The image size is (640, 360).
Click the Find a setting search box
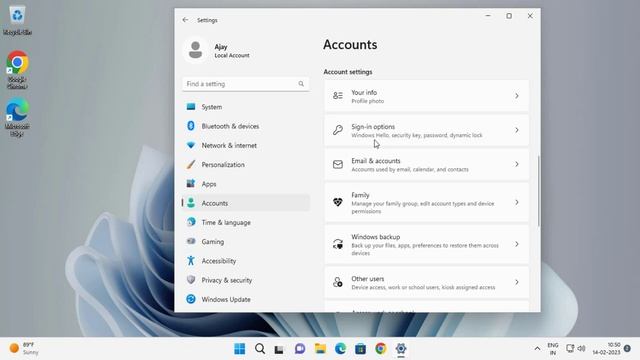tap(246, 84)
